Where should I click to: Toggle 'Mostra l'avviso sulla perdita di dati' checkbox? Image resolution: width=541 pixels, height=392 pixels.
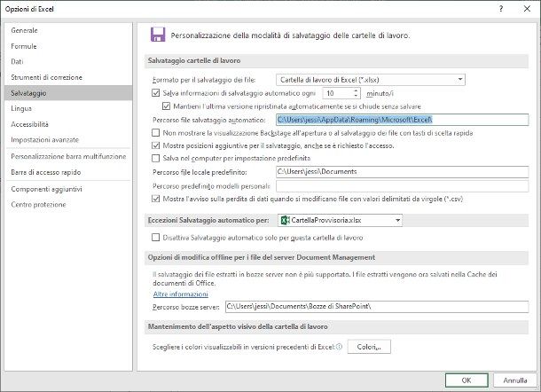[x=155, y=199]
